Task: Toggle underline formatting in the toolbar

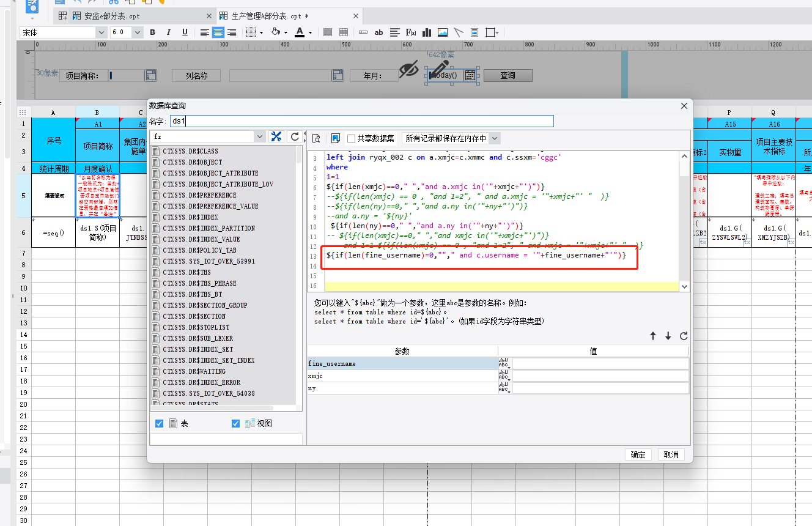Action: (185, 32)
